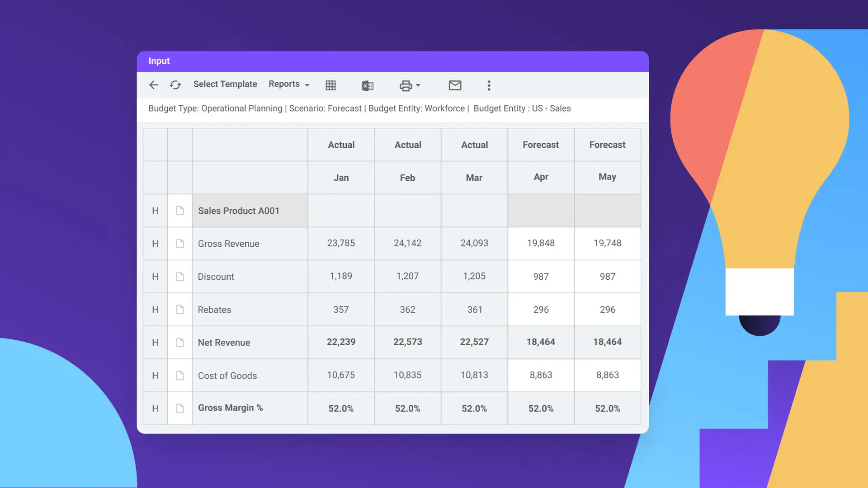Click Gross Margin % May value 52.0%

(607, 408)
